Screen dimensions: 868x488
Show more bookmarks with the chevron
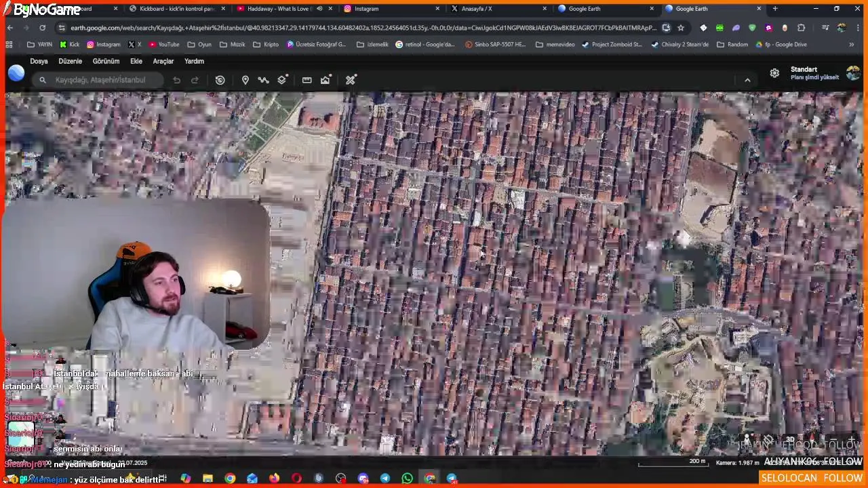851,45
